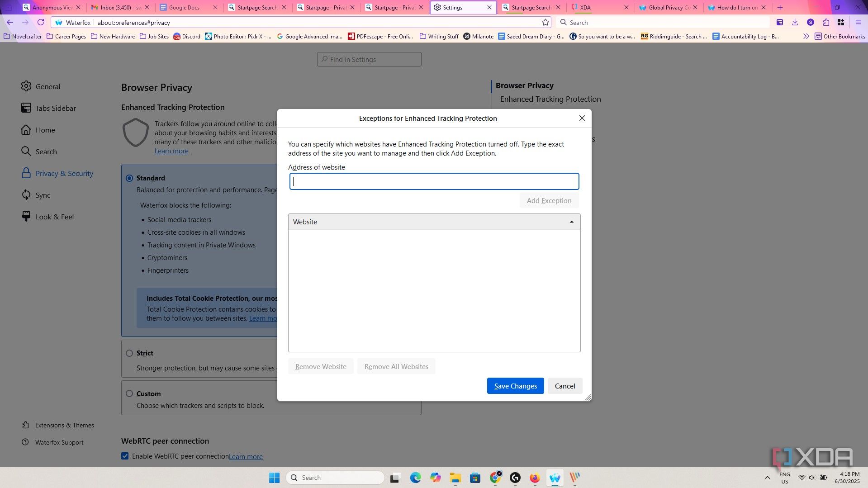
Task: Click the Learn more link beside WebRTC
Action: click(246, 456)
